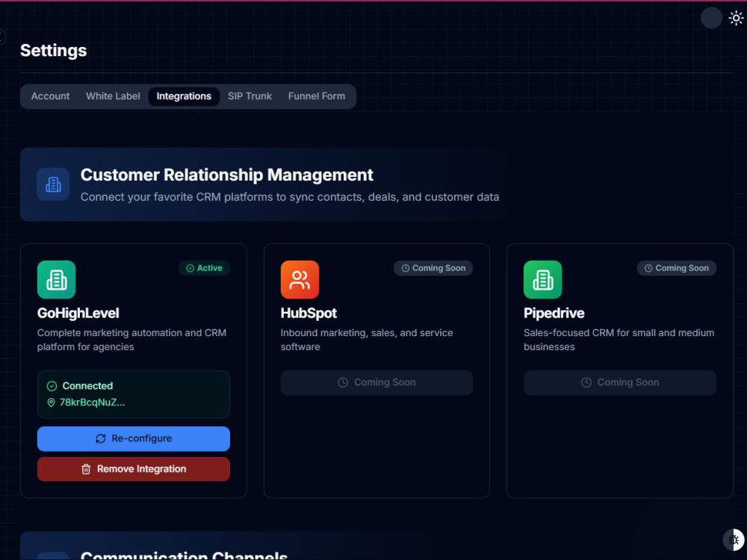
Task: Click the Connected checkmark icon
Action: pyautogui.click(x=52, y=386)
